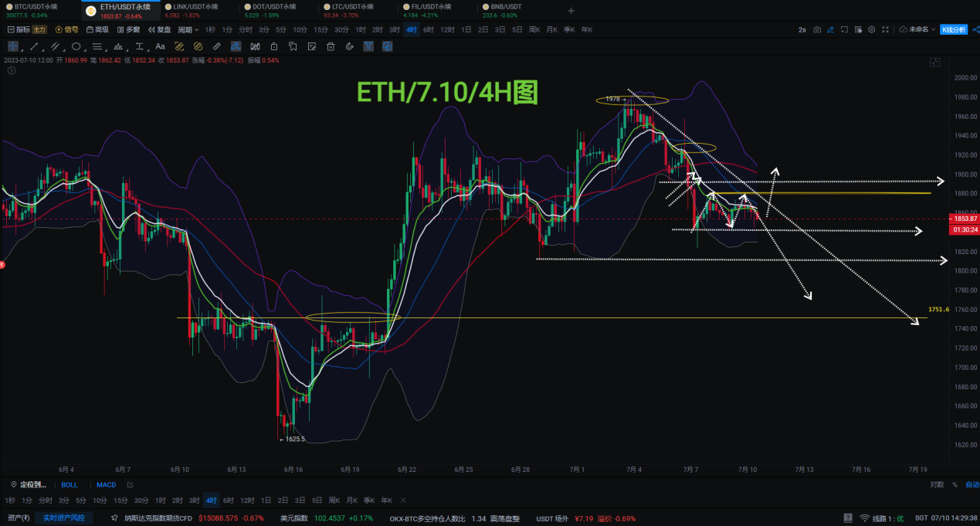Click the candlestick range tool icon
The image size is (980, 526).
pos(255,46)
